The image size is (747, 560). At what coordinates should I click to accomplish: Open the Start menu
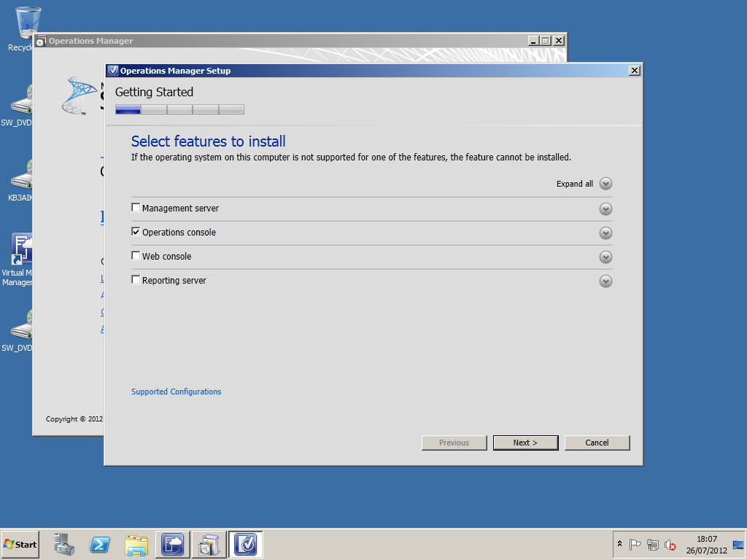(x=20, y=544)
